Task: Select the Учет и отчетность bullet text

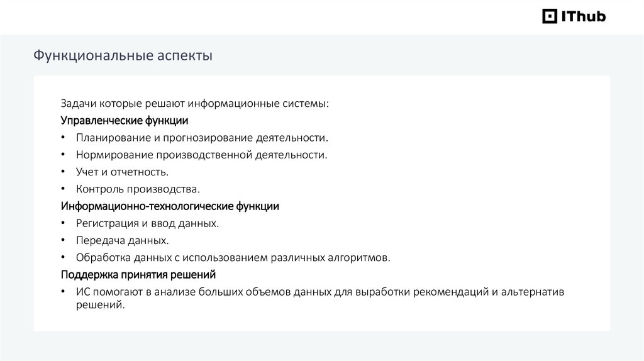Action: pyautogui.click(x=122, y=172)
